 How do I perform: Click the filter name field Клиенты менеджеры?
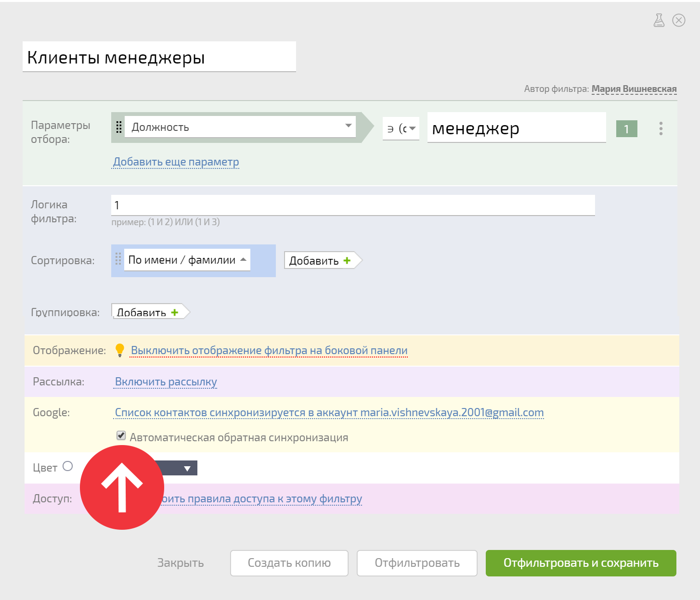point(159,57)
